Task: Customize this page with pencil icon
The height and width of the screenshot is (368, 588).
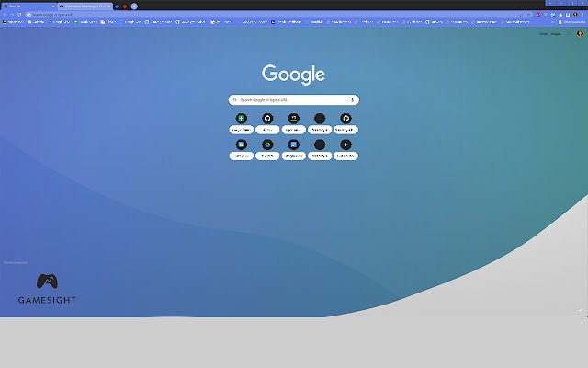Action: pyautogui.click(x=580, y=311)
